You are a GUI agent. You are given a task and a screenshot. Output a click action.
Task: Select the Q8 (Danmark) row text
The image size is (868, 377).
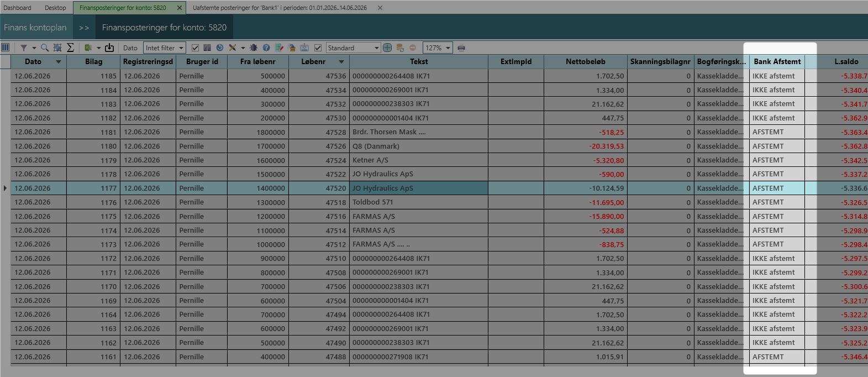tap(376, 146)
